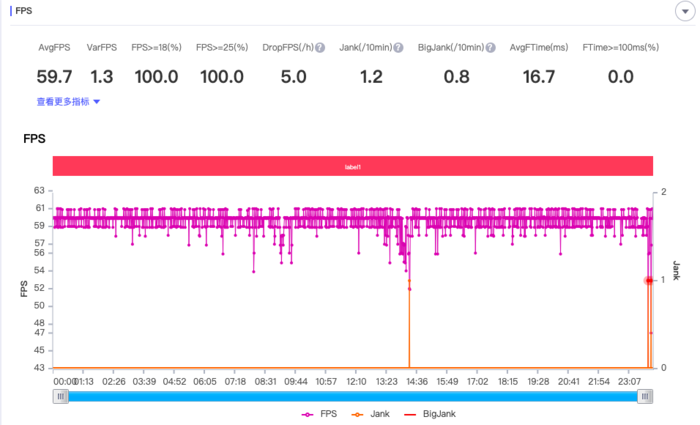The width and height of the screenshot is (700, 425).
Task: Toggle Jank series in chart legend
Action: [371, 414]
